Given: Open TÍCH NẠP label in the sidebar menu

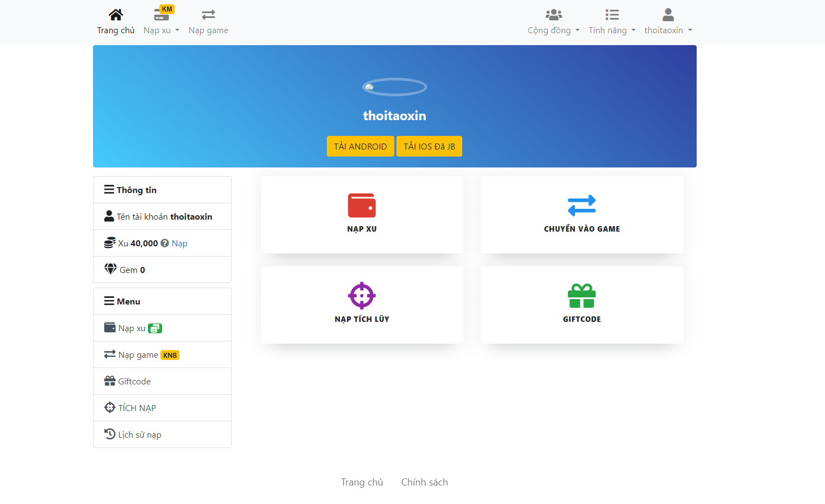Looking at the screenshot, I should click(x=137, y=408).
